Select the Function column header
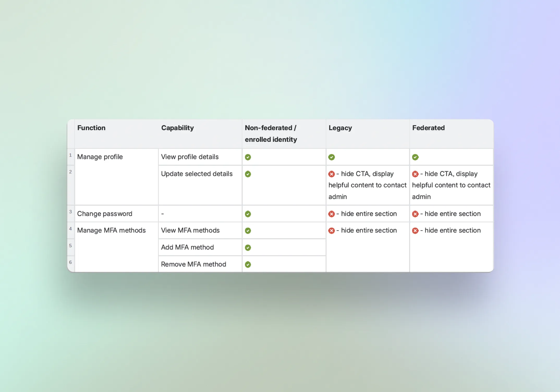This screenshot has width=560, height=392. click(x=91, y=128)
